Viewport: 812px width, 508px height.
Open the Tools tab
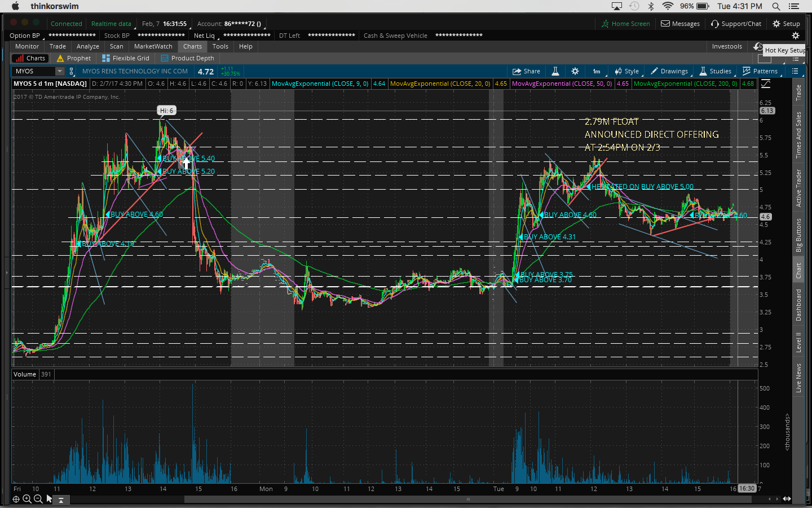220,46
